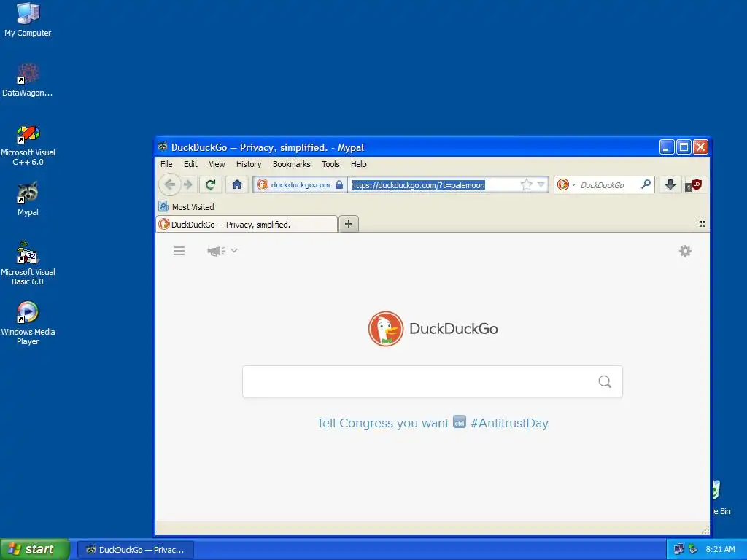Select the DuckDuckGo — Privacy, simplified tab
The image size is (747, 560).
tap(247, 225)
